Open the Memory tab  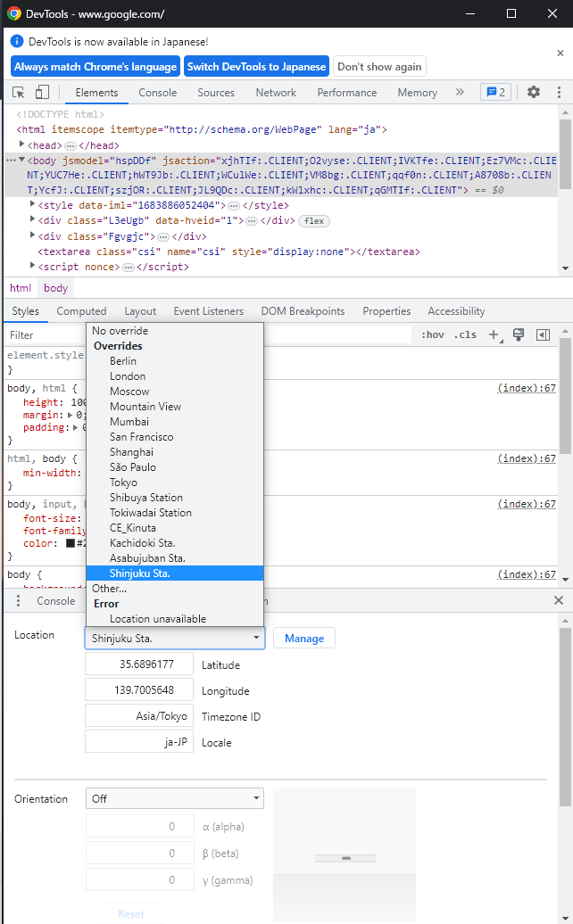[x=418, y=93]
